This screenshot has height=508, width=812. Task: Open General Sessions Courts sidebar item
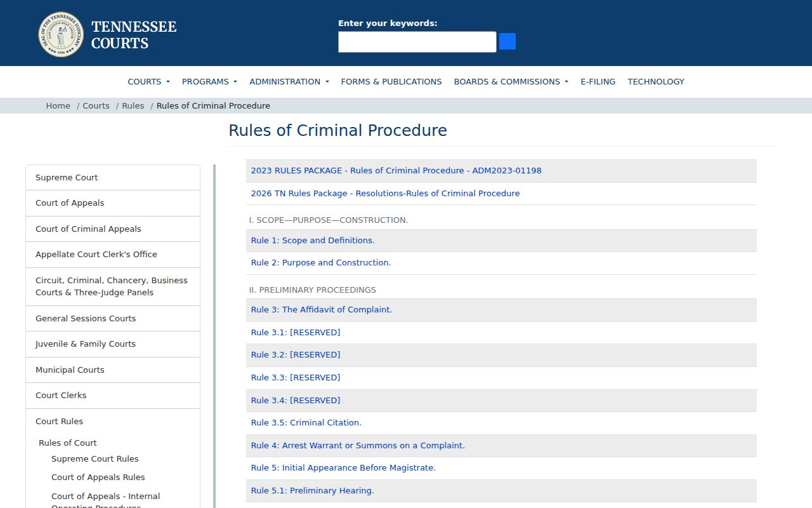coord(113,319)
